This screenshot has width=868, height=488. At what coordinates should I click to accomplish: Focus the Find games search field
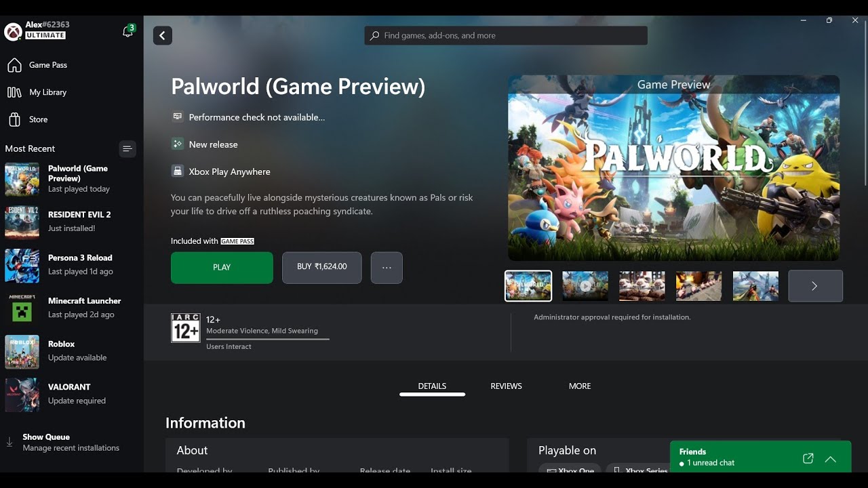pyautogui.click(x=506, y=35)
